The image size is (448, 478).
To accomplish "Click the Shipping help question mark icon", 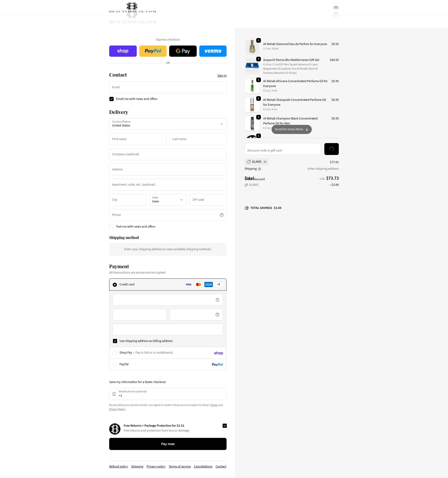I will (259, 169).
